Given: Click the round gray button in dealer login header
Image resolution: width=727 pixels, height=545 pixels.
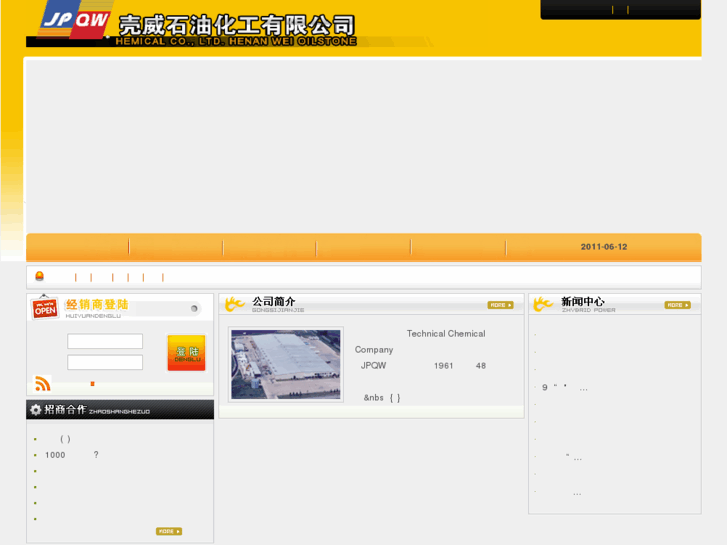Looking at the screenshot, I should (x=194, y=309).
